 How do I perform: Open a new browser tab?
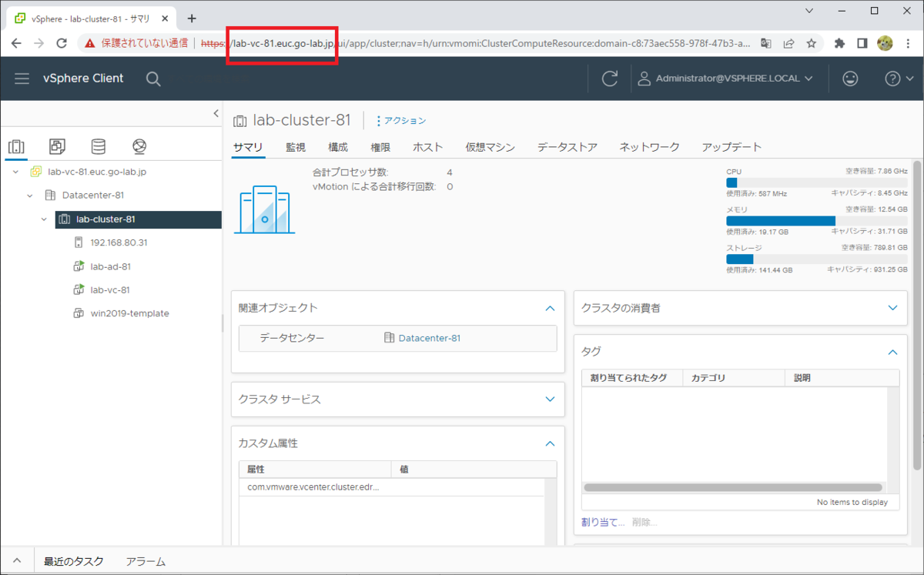192,18
